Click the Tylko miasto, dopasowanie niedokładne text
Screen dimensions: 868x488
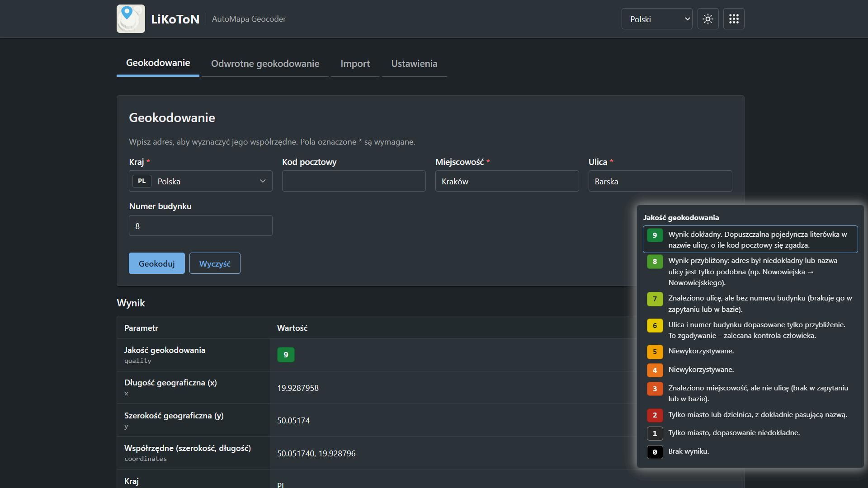point(734,433)
